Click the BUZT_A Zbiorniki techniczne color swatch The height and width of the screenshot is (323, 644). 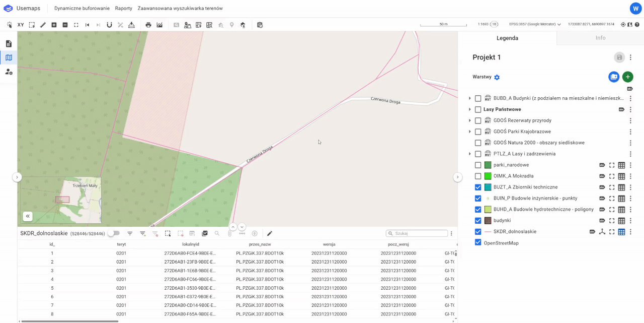pos(488,187)
